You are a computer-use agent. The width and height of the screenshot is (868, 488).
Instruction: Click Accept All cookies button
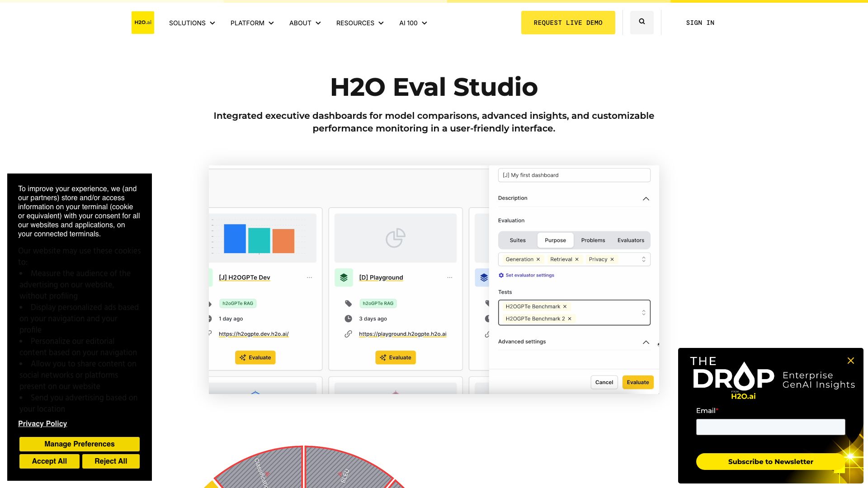click(x=49, y=461)
